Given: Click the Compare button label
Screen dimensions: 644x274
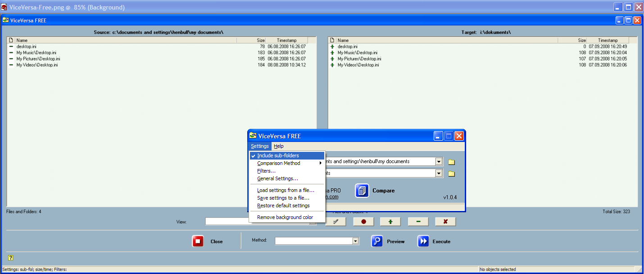Looking at the screenshot, I should coord(383,191).
